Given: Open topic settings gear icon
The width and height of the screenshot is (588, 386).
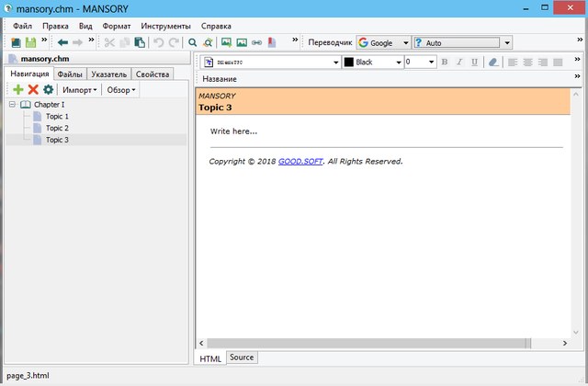Looking at the screenshot, I should point(48,90).
